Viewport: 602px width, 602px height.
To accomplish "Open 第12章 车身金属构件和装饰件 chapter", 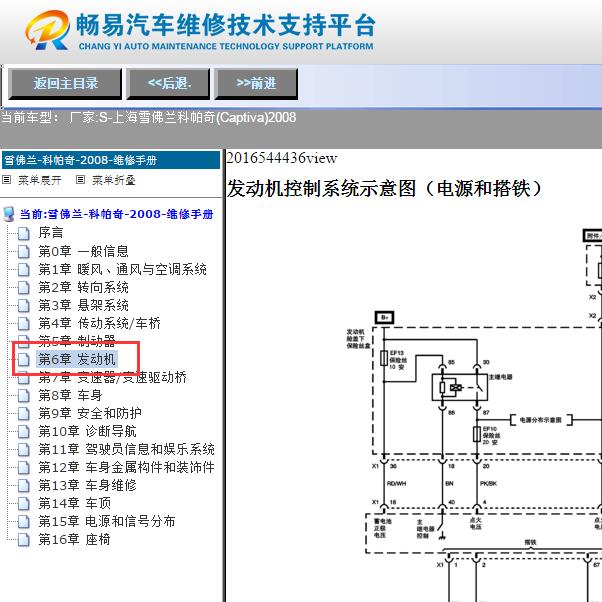I will 126,467.
